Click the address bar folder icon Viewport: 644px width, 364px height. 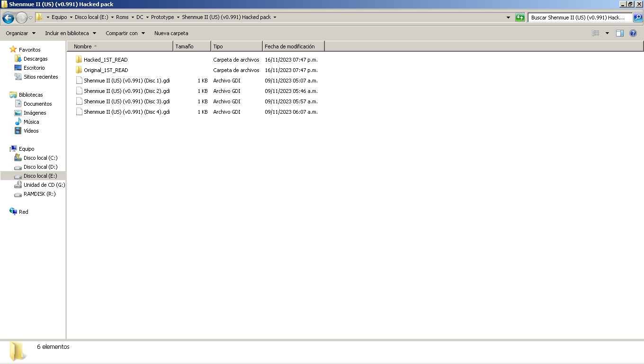coord(39,17)
